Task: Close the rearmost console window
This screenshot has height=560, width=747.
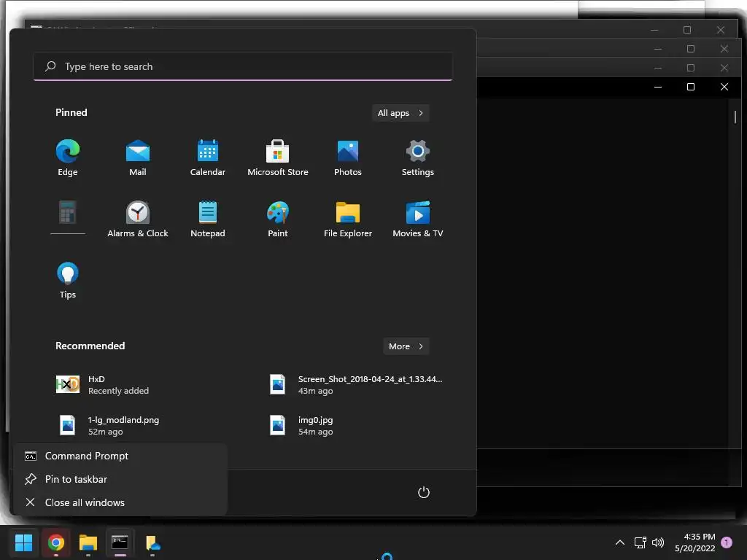Action: 720,30
